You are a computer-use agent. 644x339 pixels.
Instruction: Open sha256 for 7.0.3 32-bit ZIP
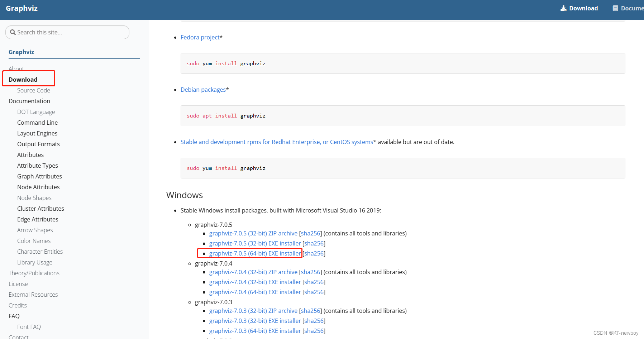click(311, 311)
